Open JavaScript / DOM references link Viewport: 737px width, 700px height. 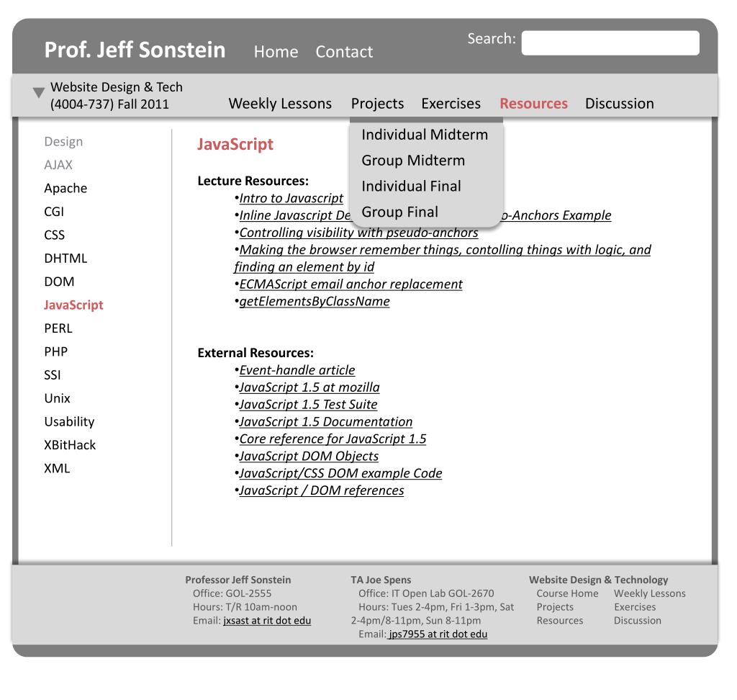(322, 490)
